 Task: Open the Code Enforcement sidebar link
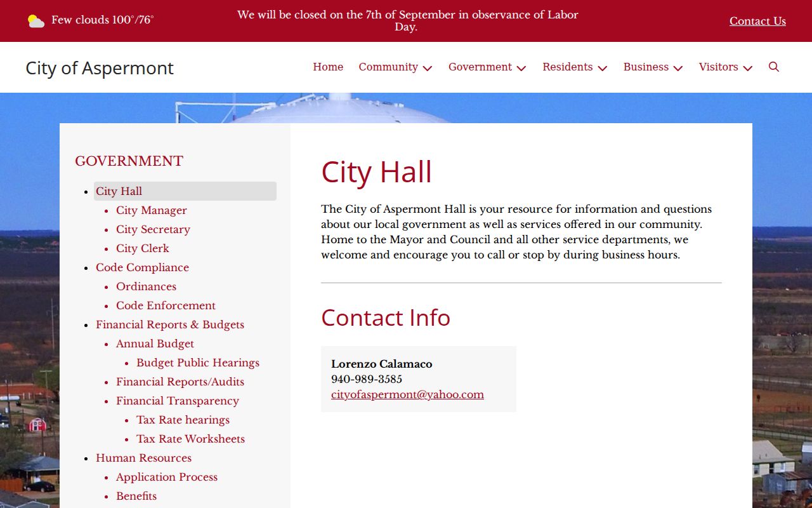tap(166, 305)
